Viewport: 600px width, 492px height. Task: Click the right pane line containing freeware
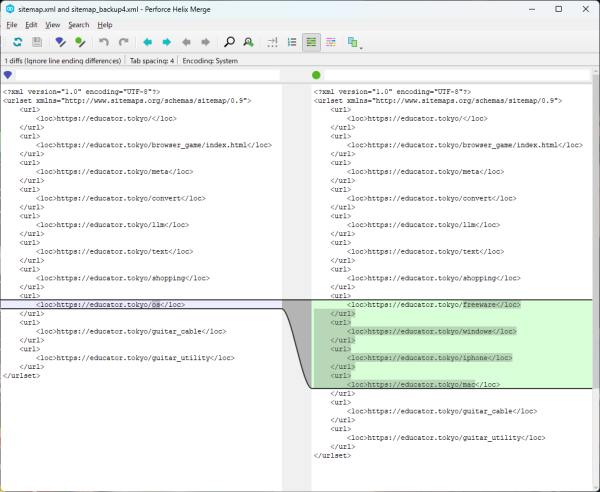(x=434, y=305)
